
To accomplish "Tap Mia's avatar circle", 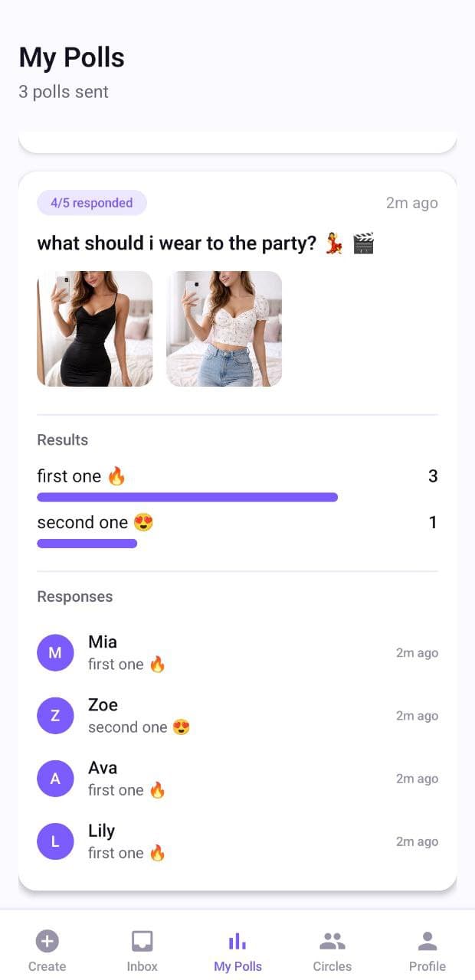I will tap(55, 652).
